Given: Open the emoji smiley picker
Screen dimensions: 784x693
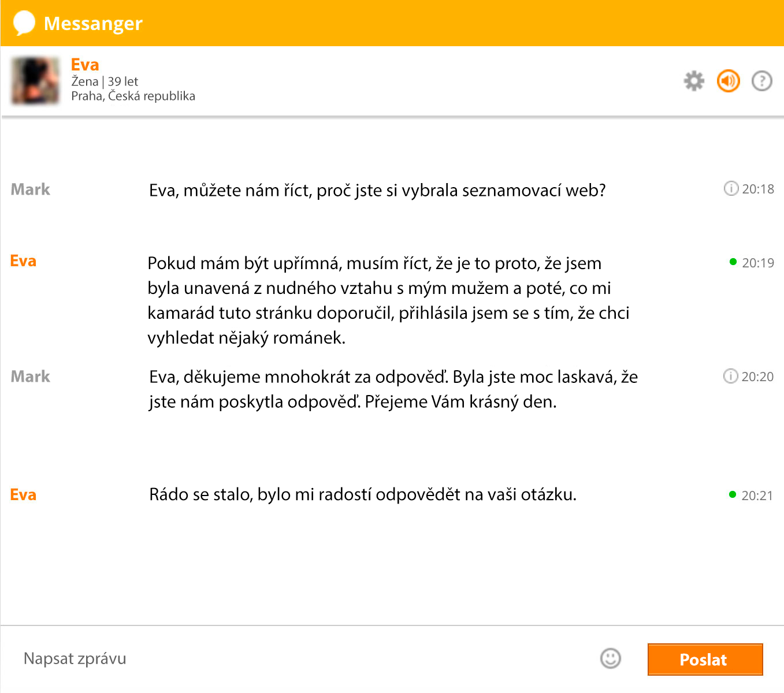Looking at the screenshot, I should pos(610,658).
